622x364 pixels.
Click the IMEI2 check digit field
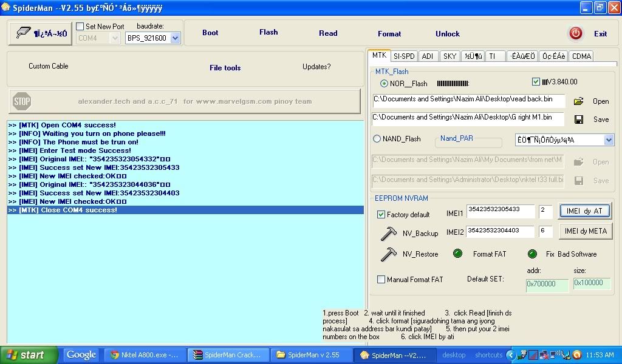pyautogui.click(x=545, y=231)
